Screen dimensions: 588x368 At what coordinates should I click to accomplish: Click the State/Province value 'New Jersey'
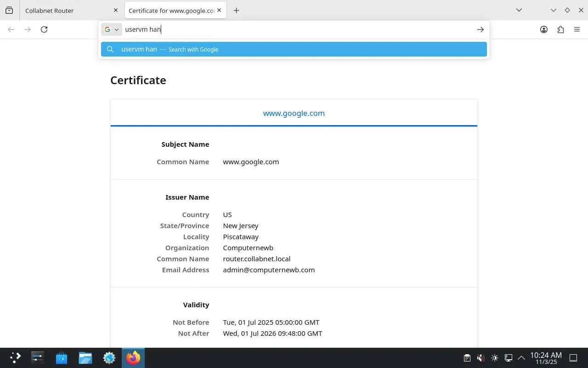coord(241,225)
